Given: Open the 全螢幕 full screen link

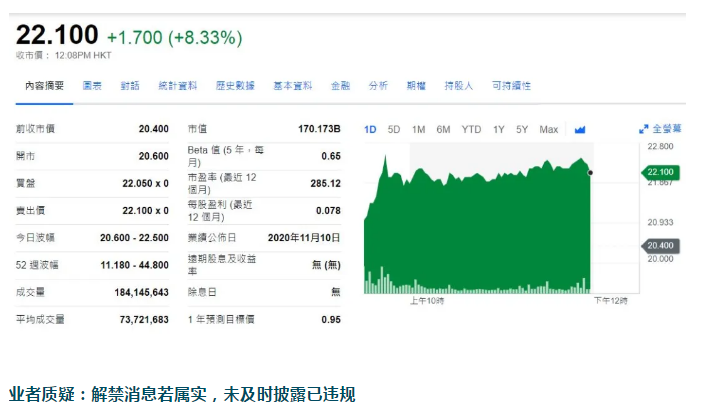Looking at the screenshot, I should coord(667,129).
